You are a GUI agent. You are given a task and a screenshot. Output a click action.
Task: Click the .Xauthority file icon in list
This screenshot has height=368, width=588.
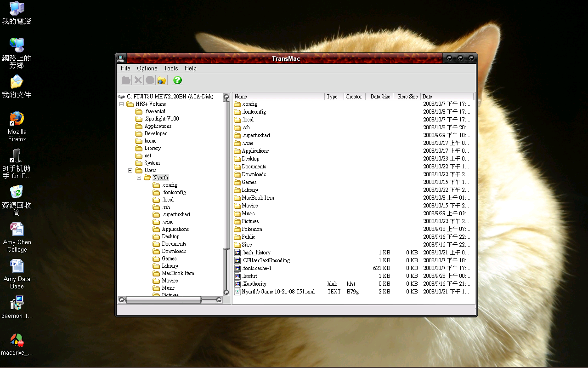[237, 284]
